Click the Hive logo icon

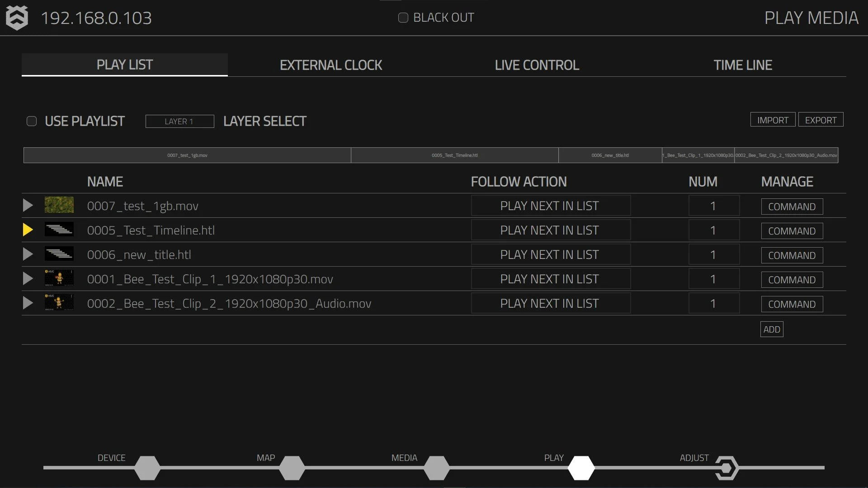coord(17,18)
